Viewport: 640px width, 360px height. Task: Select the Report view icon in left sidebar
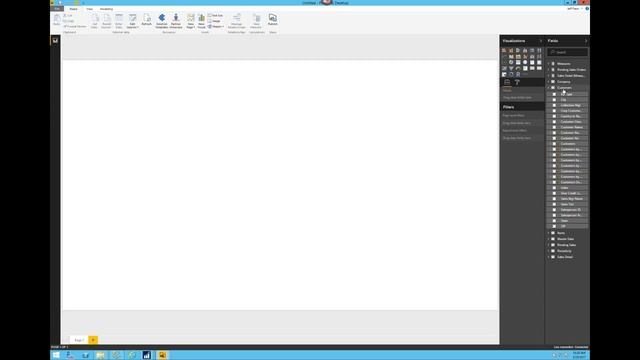click(x=55, y=40)
